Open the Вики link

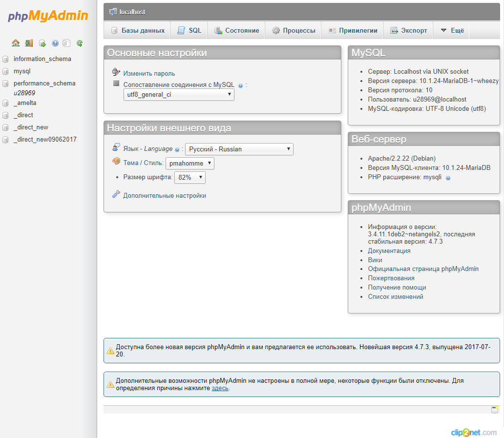375,260
